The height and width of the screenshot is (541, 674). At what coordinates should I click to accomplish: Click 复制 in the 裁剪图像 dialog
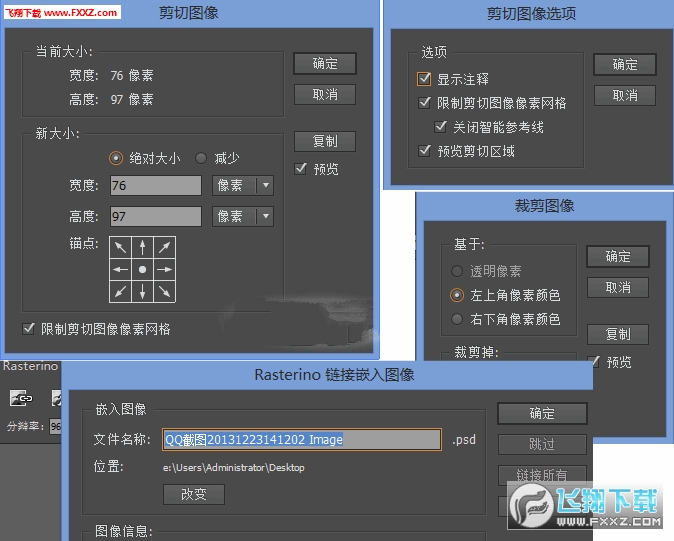(x=618, y=334)
